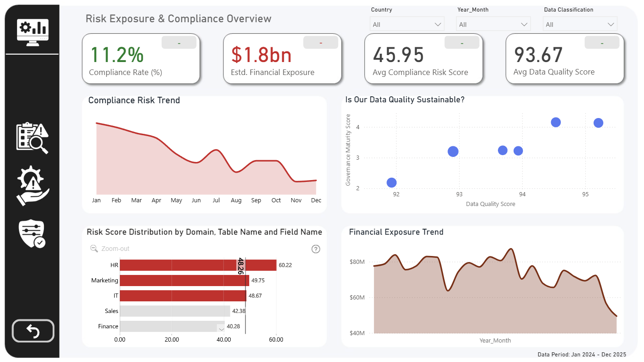Expand the Data Classification filter dropdown

(580, 24)
